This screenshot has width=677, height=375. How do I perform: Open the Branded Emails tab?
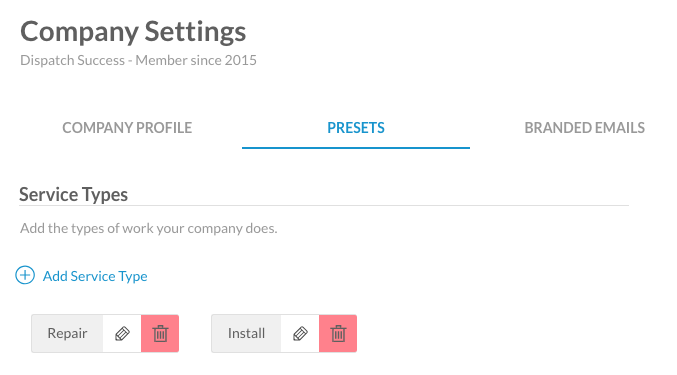(585, 128)
